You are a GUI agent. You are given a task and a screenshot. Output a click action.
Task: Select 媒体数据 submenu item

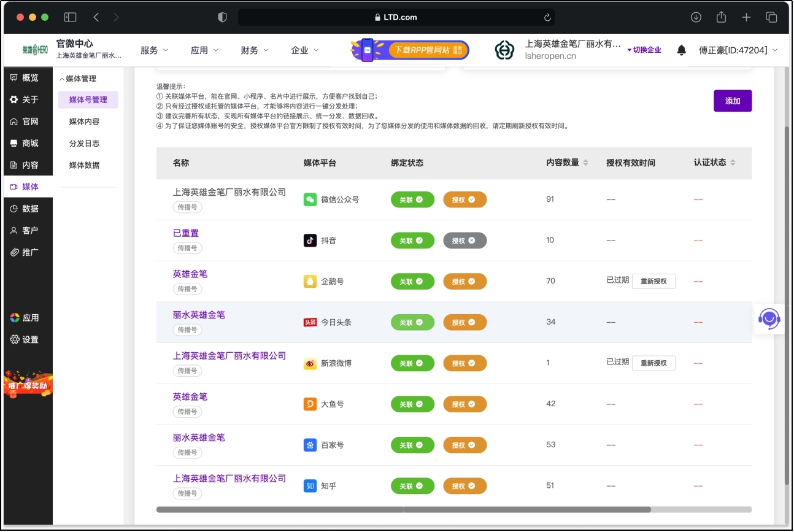pos(85,165)
